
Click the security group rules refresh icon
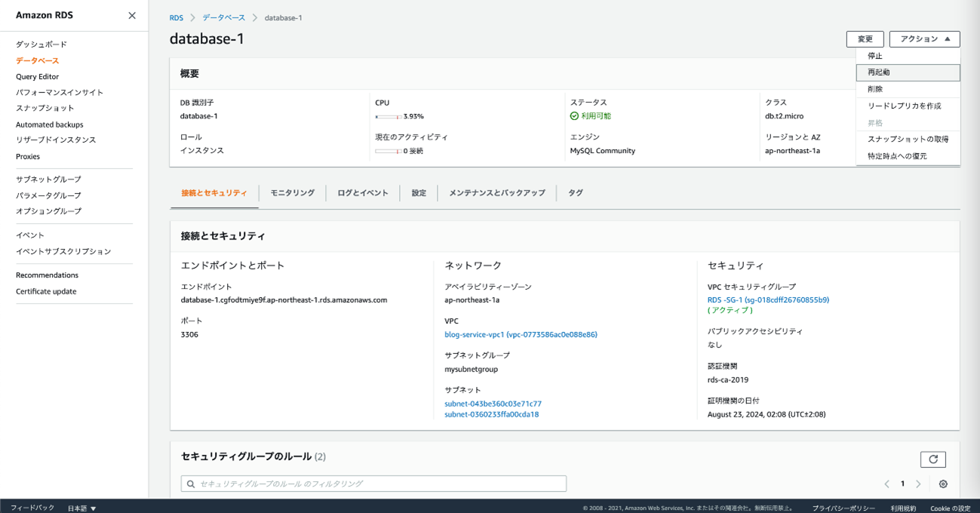pos(932,459)
